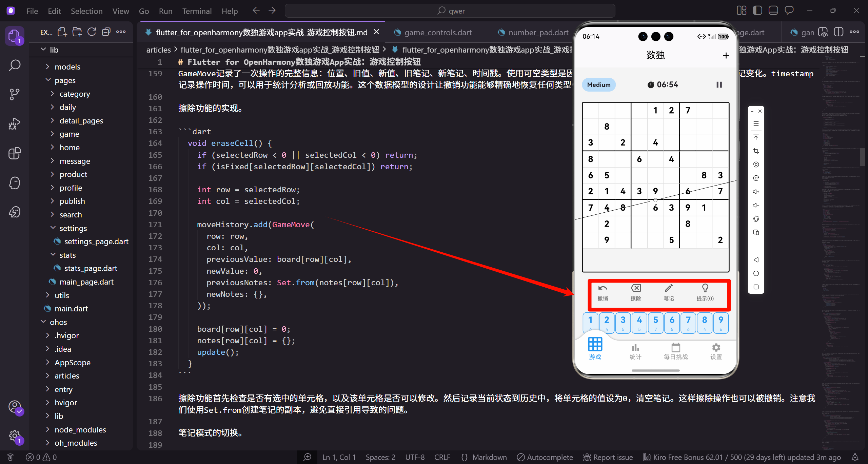
Task: Tap the 擦除 erase button
Action: [636, 292]
